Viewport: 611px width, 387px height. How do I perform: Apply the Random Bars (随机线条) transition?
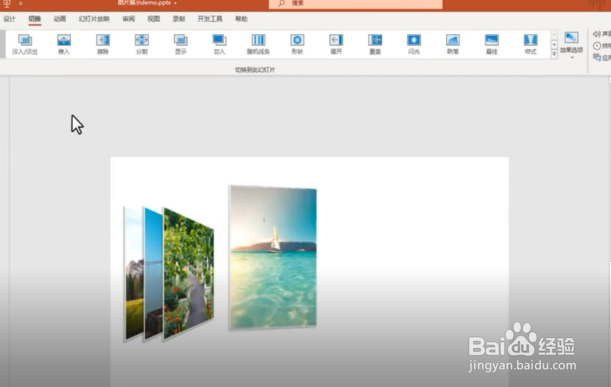tap(258, 44)
